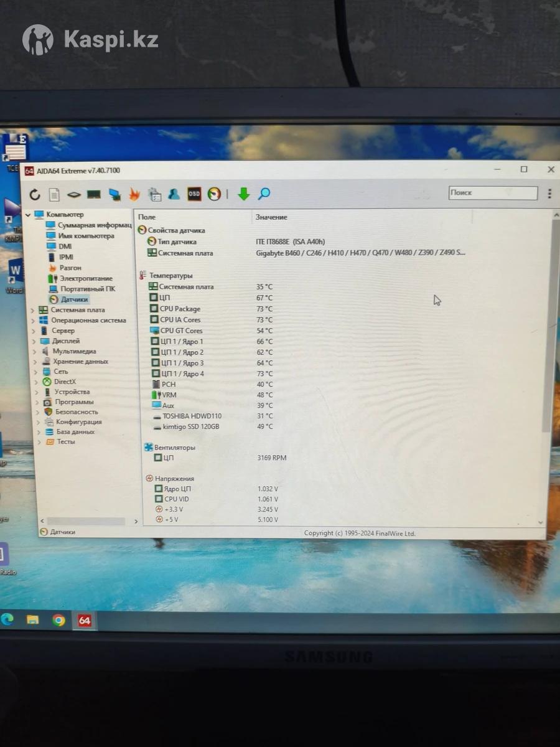Expand the Операционная система node
Screen dimensions: 560x747
coord(33,321)
